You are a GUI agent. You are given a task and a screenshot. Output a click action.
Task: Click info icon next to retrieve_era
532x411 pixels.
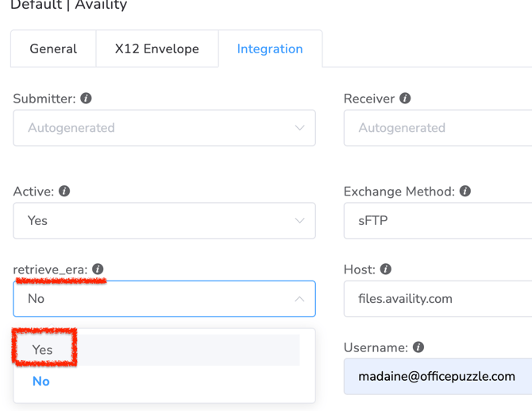point(98,269)
